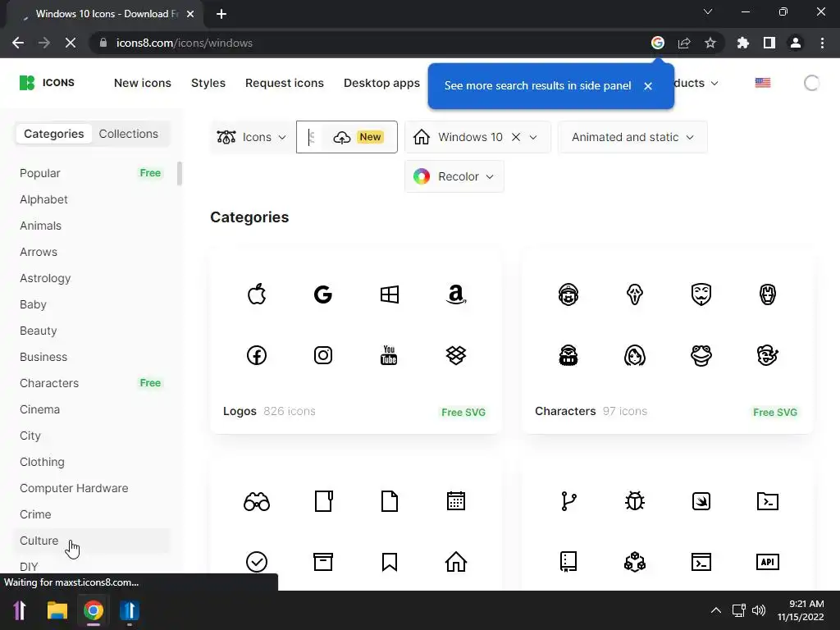Open the Windows logo icon
This screenshot has width=840, height=630.
[390, 294]
